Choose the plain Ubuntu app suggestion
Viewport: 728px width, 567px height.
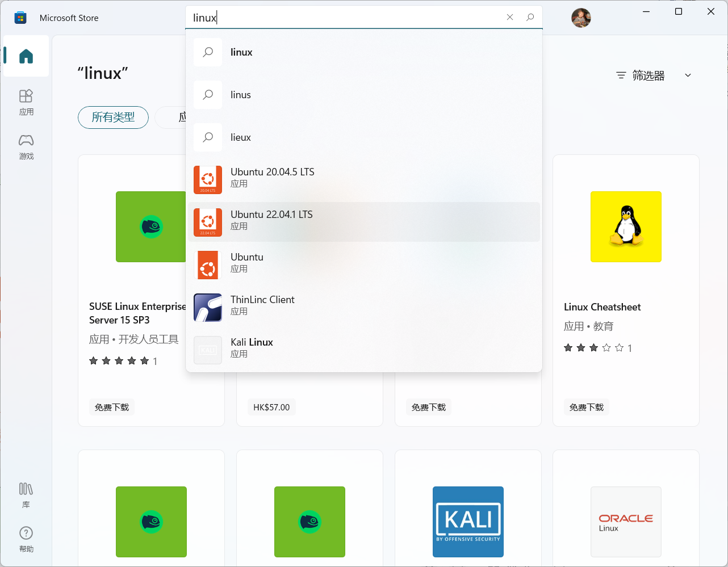click(363, 264)
